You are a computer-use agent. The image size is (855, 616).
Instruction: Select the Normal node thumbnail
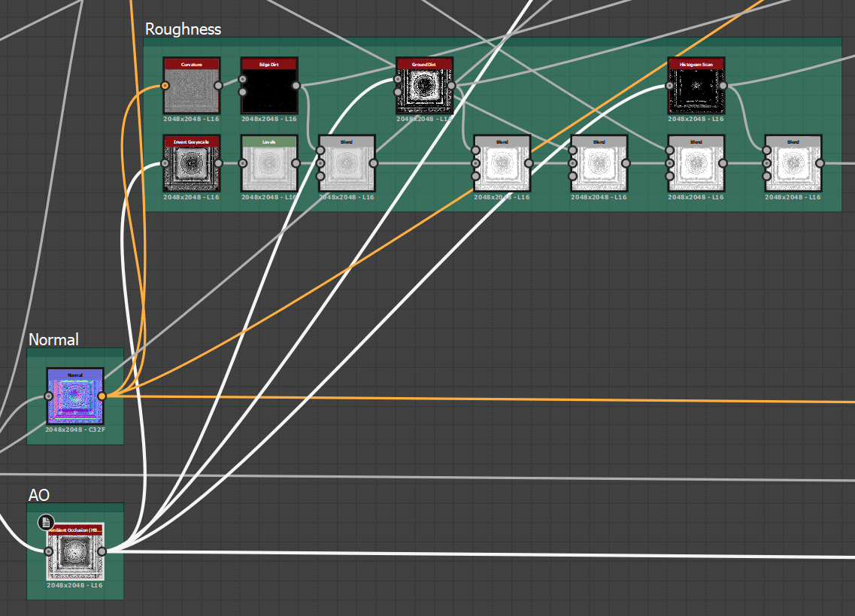tap(75, 396)
